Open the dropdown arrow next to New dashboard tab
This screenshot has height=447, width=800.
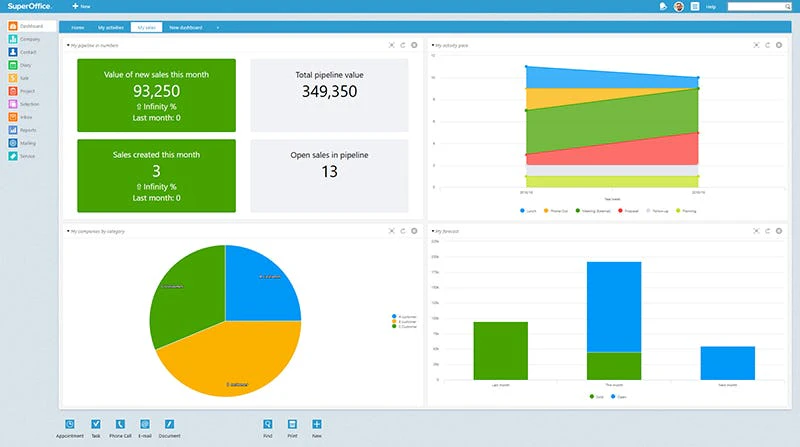pos(217,28)
